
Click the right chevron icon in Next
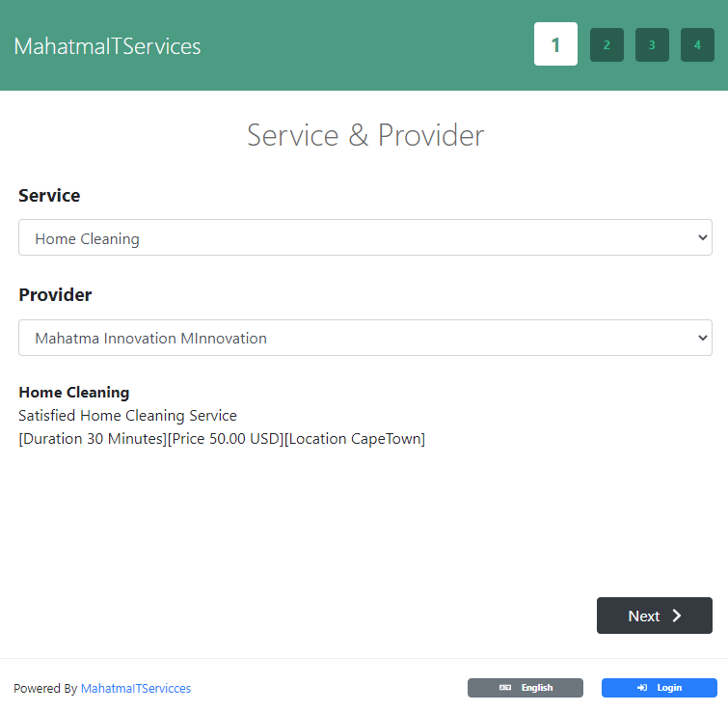click(x=677, y=616)
